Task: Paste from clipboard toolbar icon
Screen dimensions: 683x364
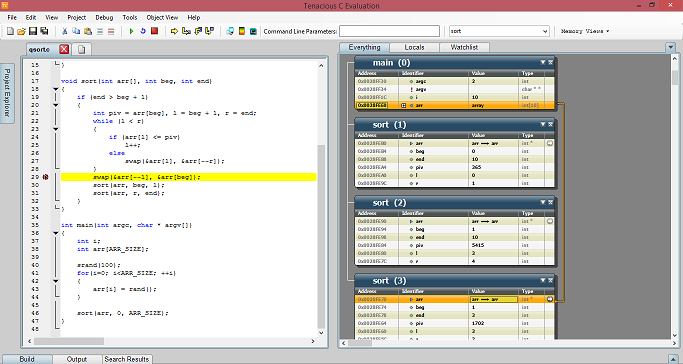Action: click(x=88, y=31)
